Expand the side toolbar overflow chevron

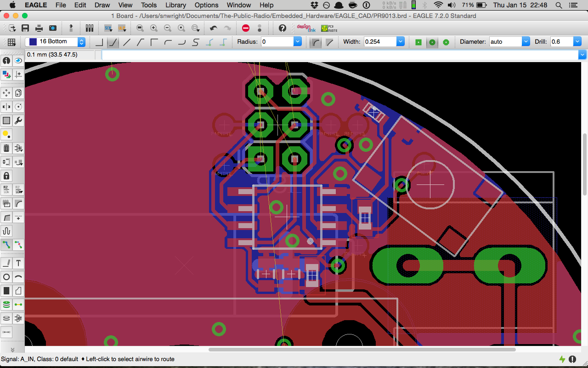coord(12,350)
